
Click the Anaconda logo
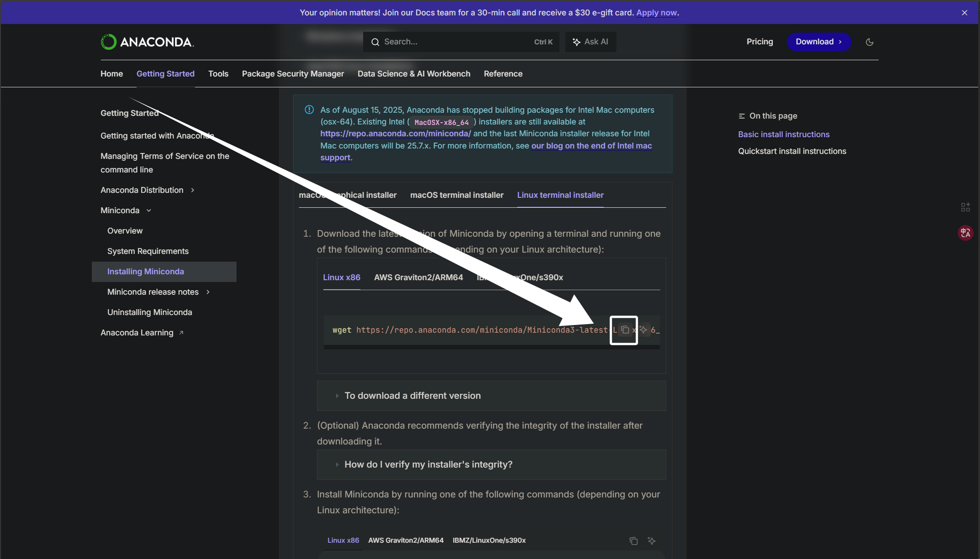pyautogui.click(x=147, y=42)
